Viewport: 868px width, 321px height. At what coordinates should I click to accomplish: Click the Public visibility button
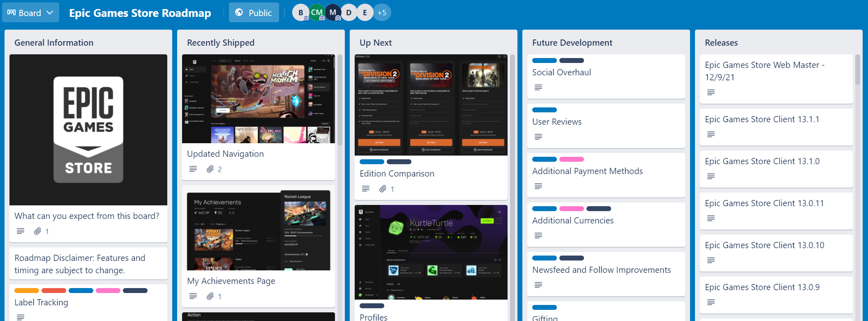tap(254, 13)
